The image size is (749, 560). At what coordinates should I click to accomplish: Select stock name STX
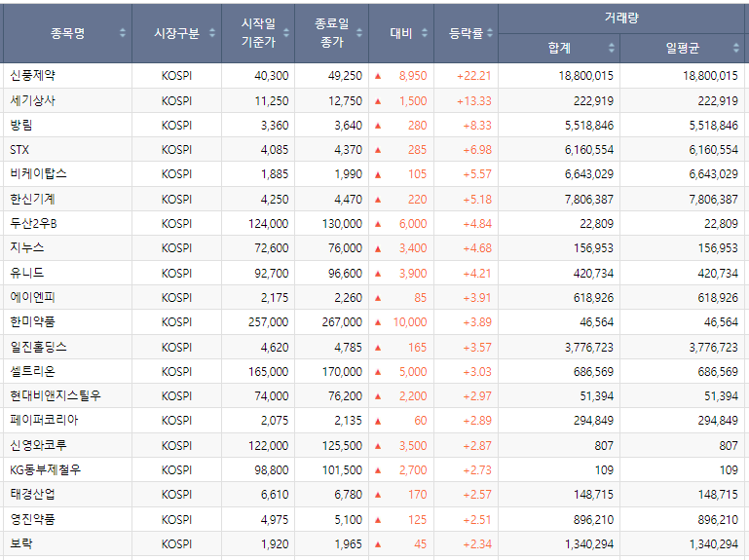point(19,150)
